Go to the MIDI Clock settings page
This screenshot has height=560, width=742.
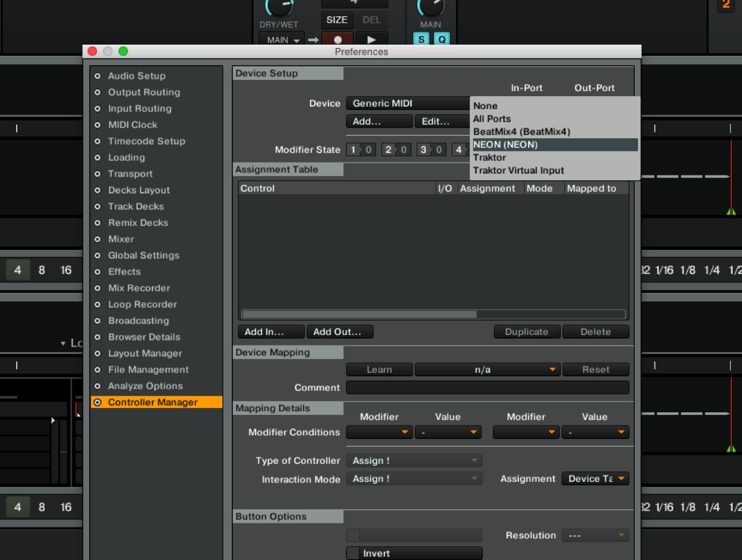point(133,125)
